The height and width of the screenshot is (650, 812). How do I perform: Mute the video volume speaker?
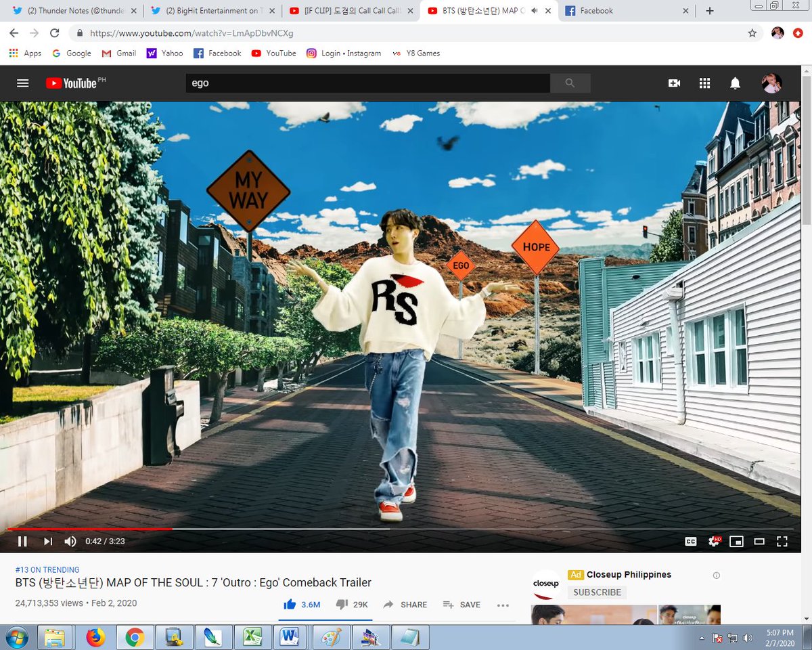70,541
